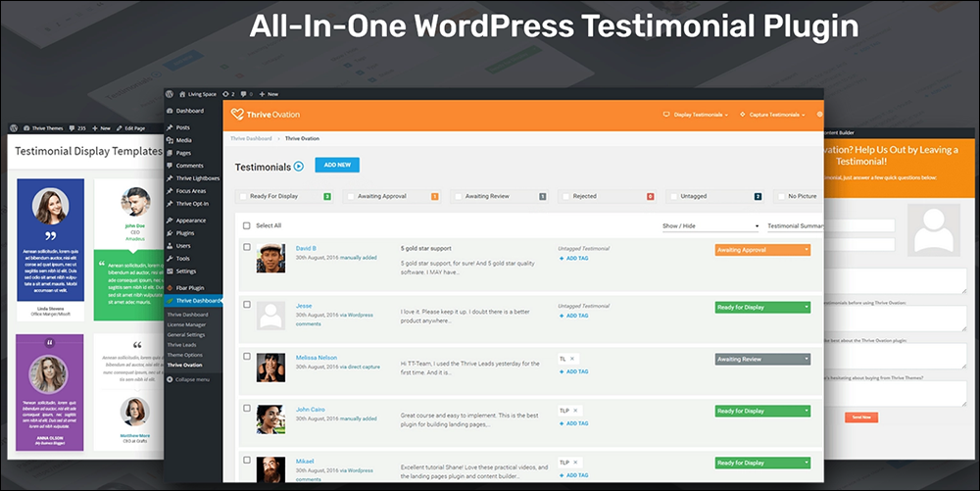Select Jesse's testimonial checkbox
The image size is (980, 491).
(x=247, y=304)
